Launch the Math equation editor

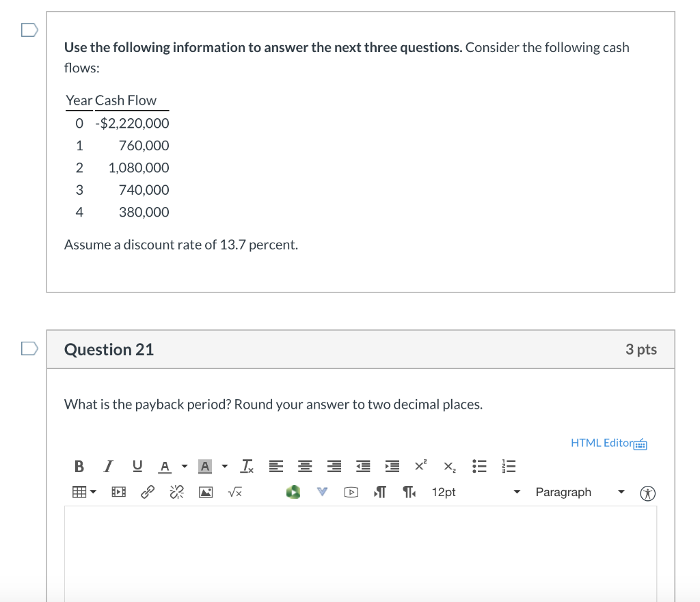click(234, 491)
